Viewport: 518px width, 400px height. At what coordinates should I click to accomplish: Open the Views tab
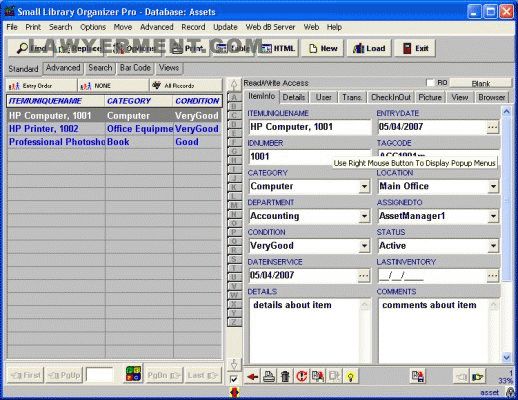(169, 68)
